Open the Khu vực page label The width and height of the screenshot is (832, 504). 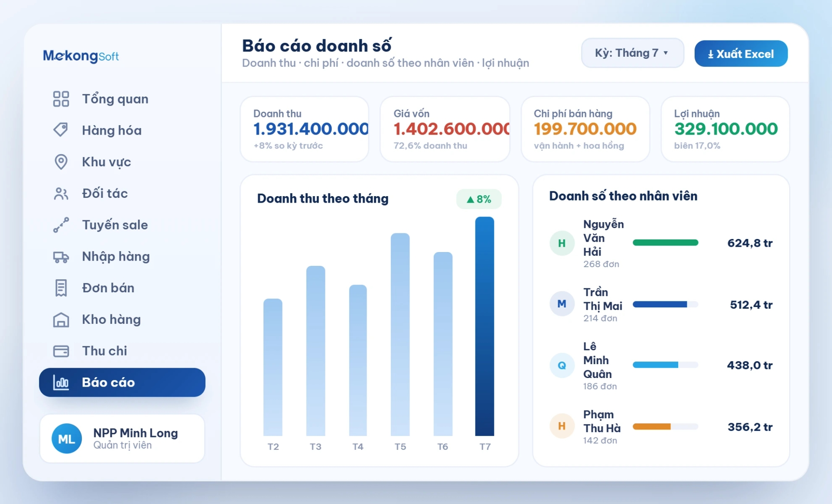tap(107, 162)
